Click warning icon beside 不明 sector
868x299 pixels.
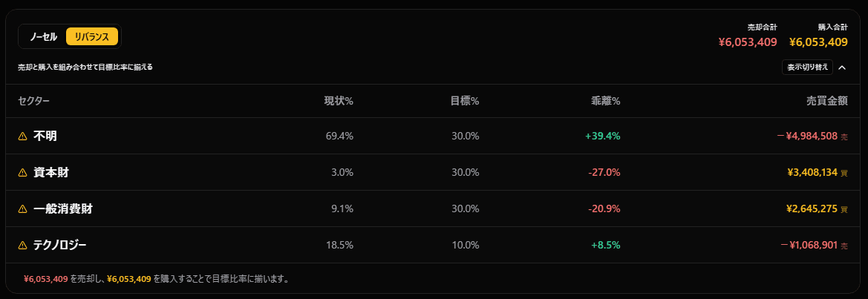pyautogui.click(x=22, y=136)
